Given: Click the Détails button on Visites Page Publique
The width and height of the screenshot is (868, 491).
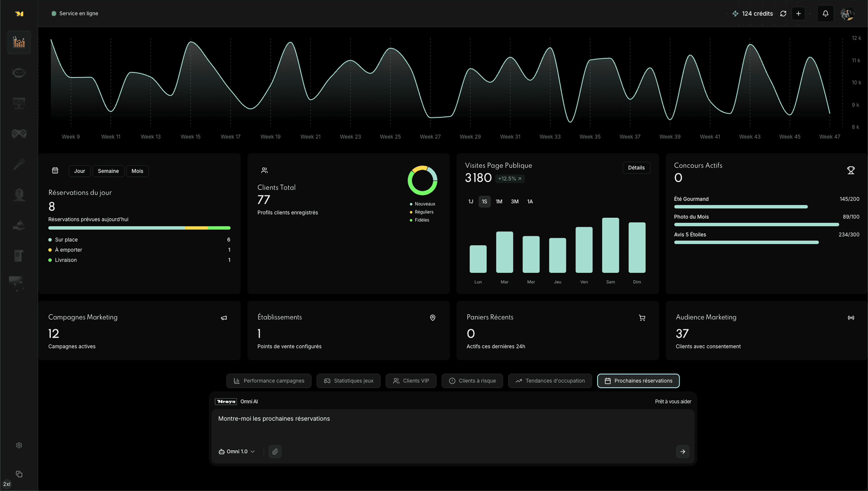Looking at the screenshot, I should [x=636, y=168].
